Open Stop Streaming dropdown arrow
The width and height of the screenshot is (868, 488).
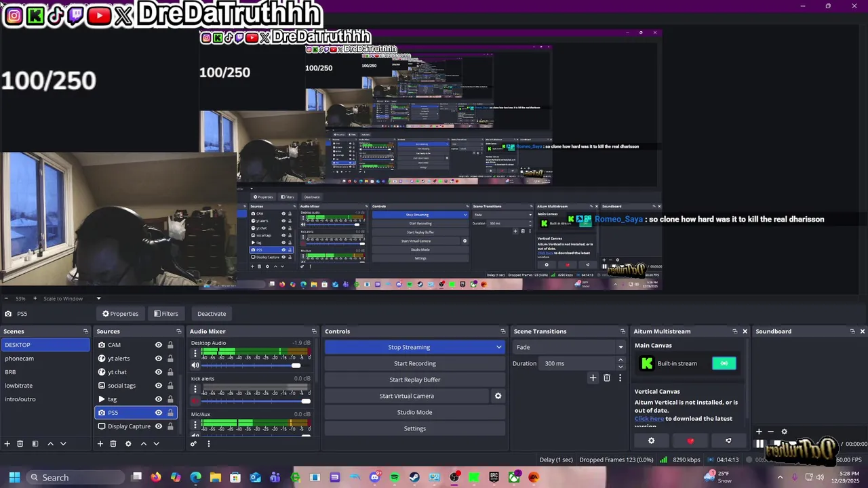tap(499, 347)
